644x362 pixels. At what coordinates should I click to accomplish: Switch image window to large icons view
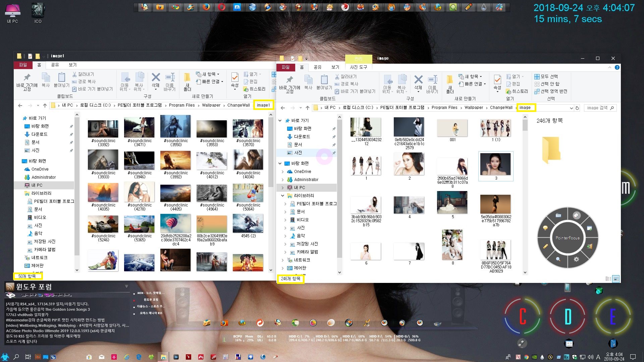click(616, 279)
